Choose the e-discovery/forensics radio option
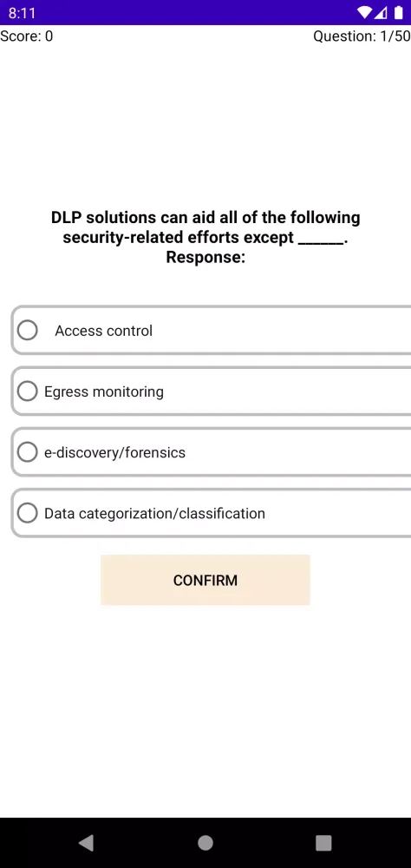 pyautogui.click(x=27, y=452)
